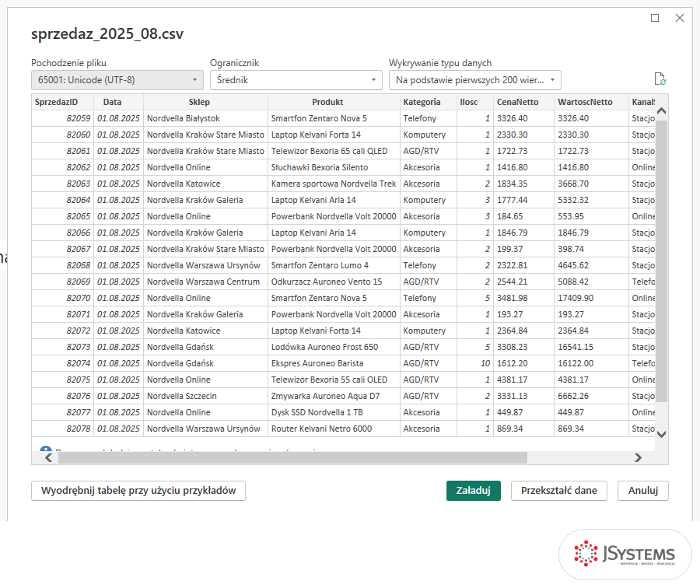
Task: Open the Wykrywanie typu danych dropdown
Action: click(x=474, y=80)
